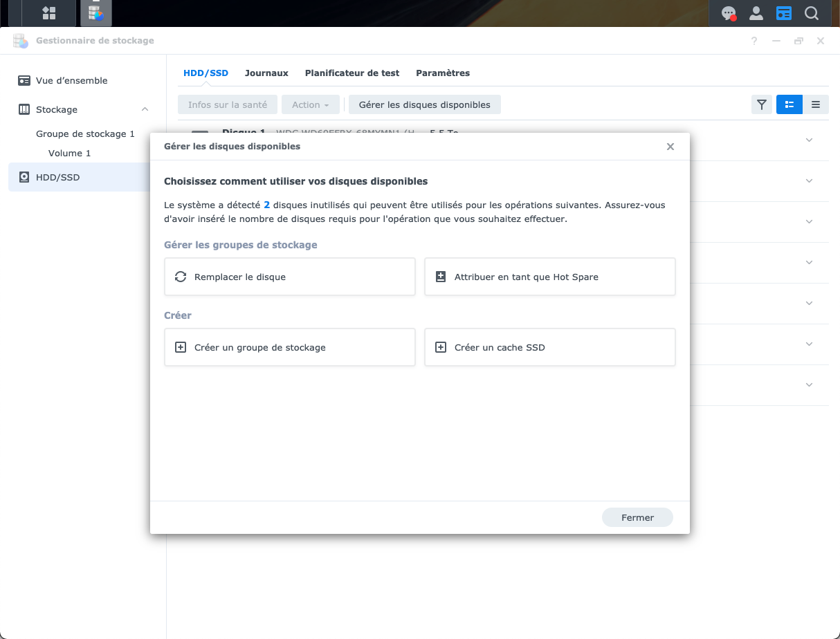
Task: Switch to the detailed list view icon
Action: [x=789, y=104]
